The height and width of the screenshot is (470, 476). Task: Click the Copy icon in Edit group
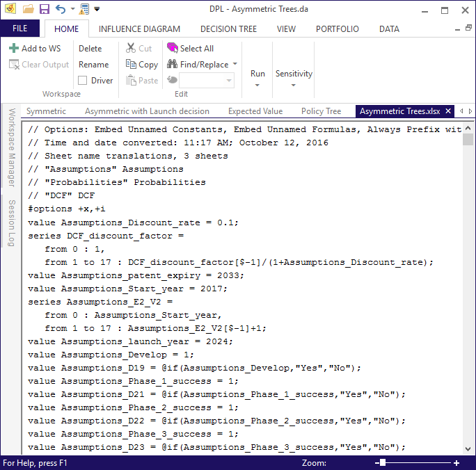(131, 65)
